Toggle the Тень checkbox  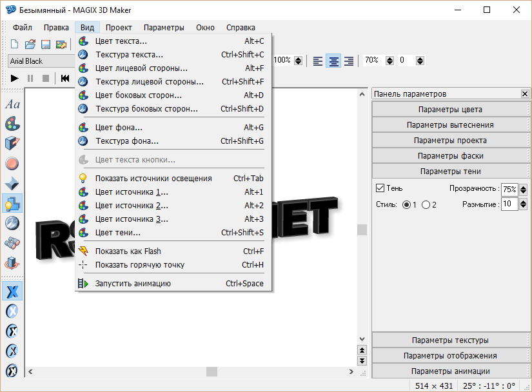(380, 188)
